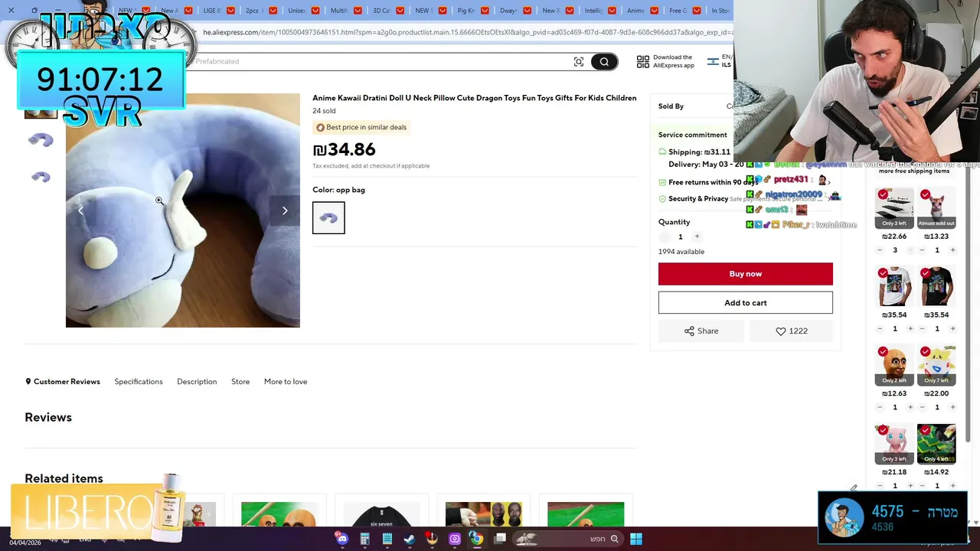The width and height of the screenshot is (980, 551).
Task: Open language and currency selector EN/ILS
Action: (720, 61)
